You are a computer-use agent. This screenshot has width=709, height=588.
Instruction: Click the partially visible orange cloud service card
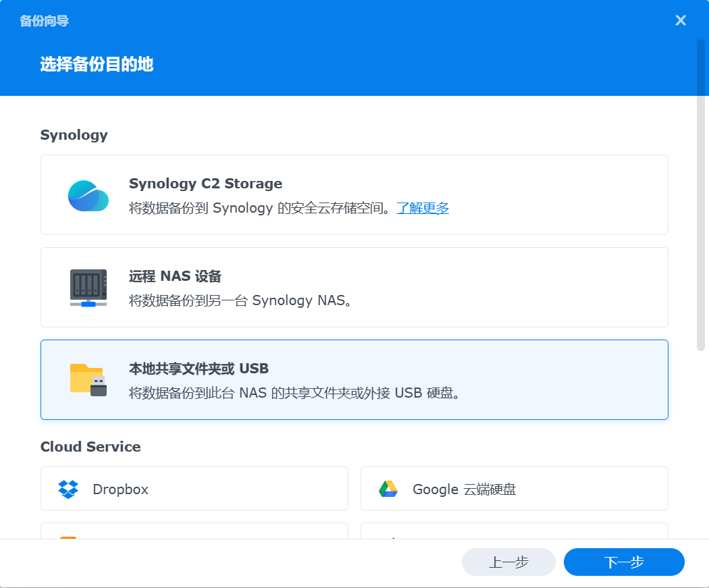(194, 531)
